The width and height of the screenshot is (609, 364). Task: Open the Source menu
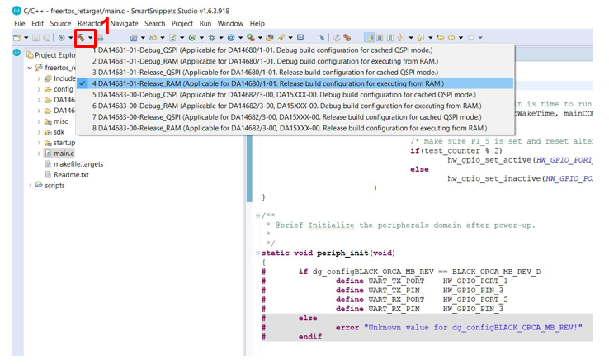pos(60,24)
